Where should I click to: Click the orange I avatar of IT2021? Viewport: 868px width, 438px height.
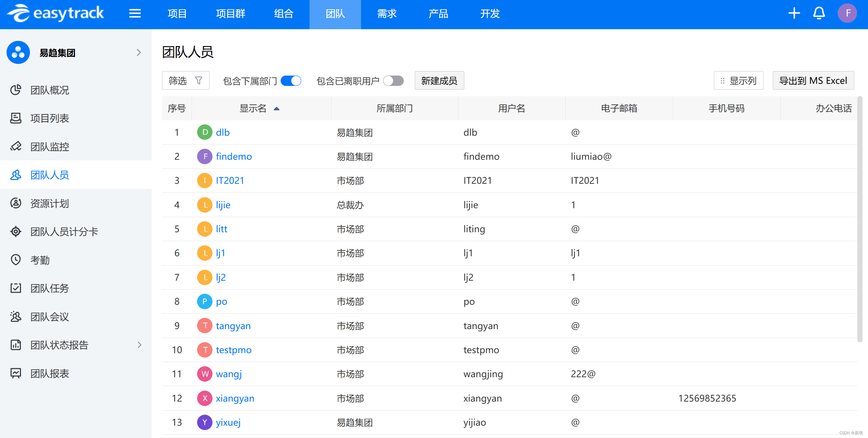pos(205,180)
